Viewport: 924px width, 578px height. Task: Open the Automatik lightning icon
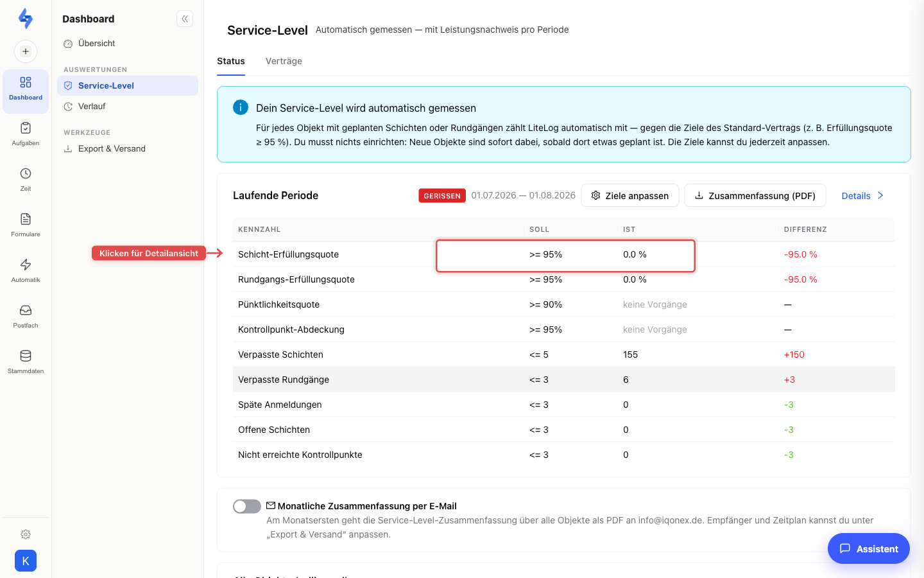coord(26,265)
